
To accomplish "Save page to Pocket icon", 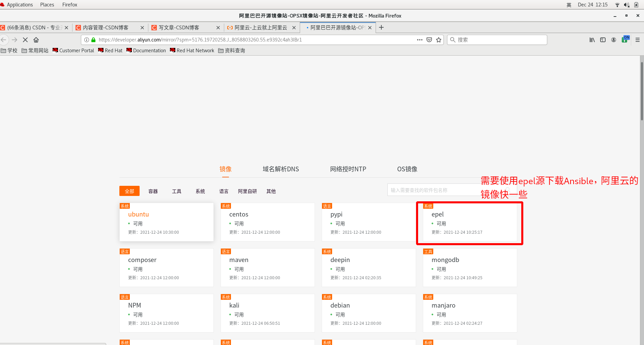I will pyautogui.click(x=429, y=40).
